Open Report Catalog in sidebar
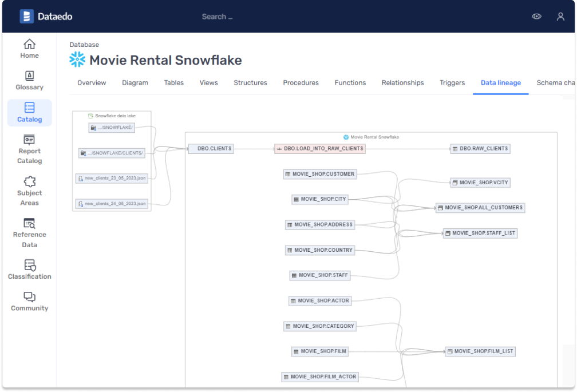 click(30, 140)
